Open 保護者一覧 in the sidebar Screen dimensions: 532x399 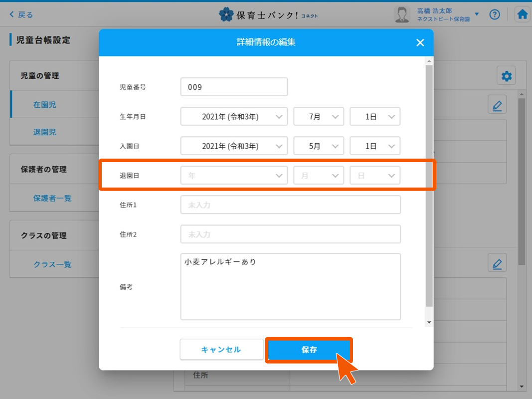point(52,198)
